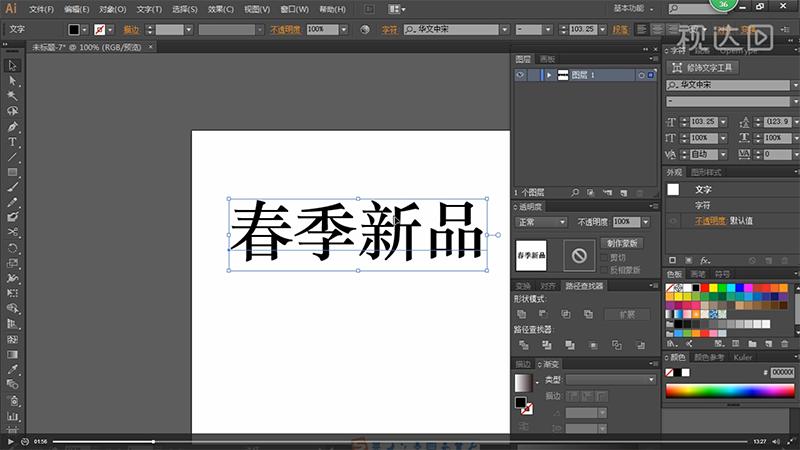Select the Shape Builder tool
Image resolution: width=800 pixels, height=450 pixels.
tap(12, 308)
